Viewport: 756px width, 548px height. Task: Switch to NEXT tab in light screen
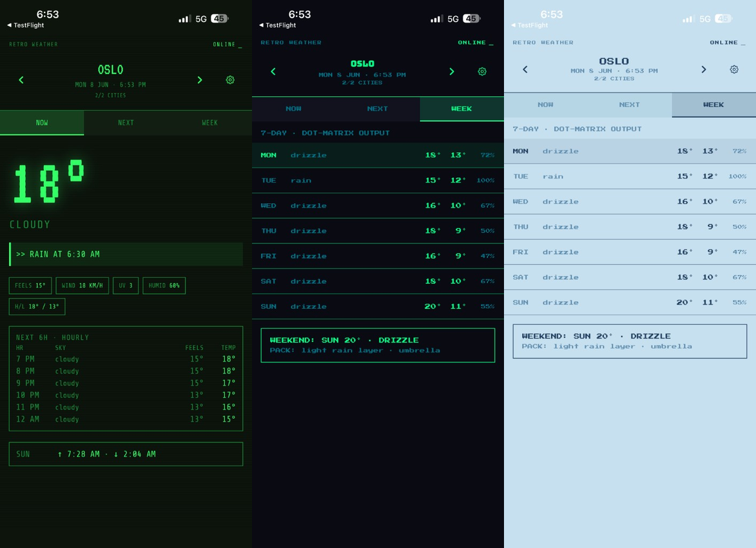[x=630, y=104]
